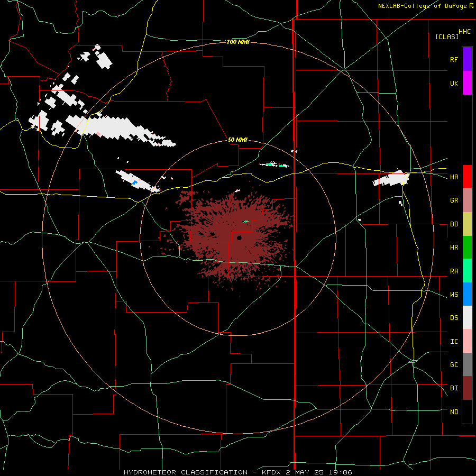This screenshot has width=476, height=476.
Task: Click the 'HR' legend label
Action: click(454, 248)
